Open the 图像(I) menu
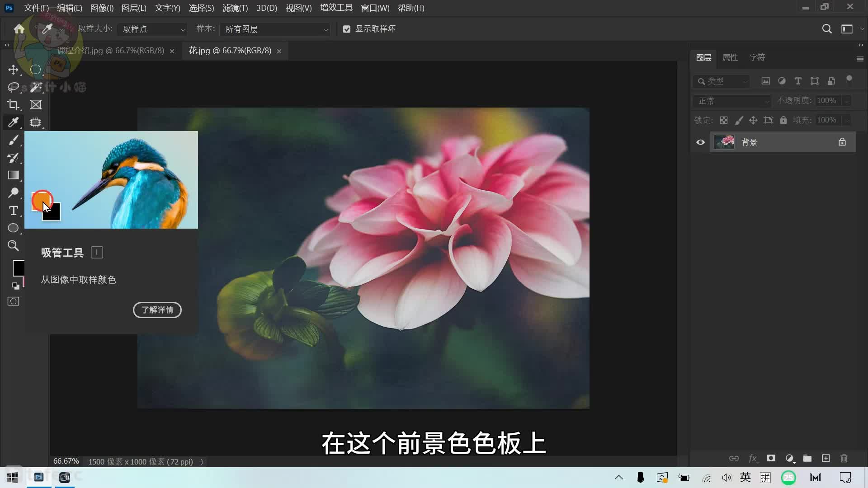Screen dimensions: 868x488 tap(102, 8)
